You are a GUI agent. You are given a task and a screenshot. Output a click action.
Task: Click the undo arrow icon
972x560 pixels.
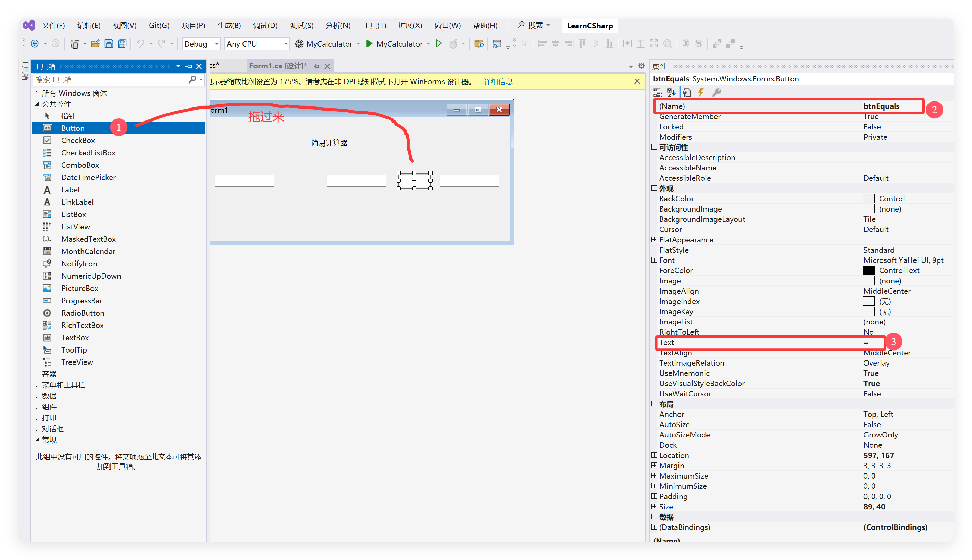click(x=140, y=44)
